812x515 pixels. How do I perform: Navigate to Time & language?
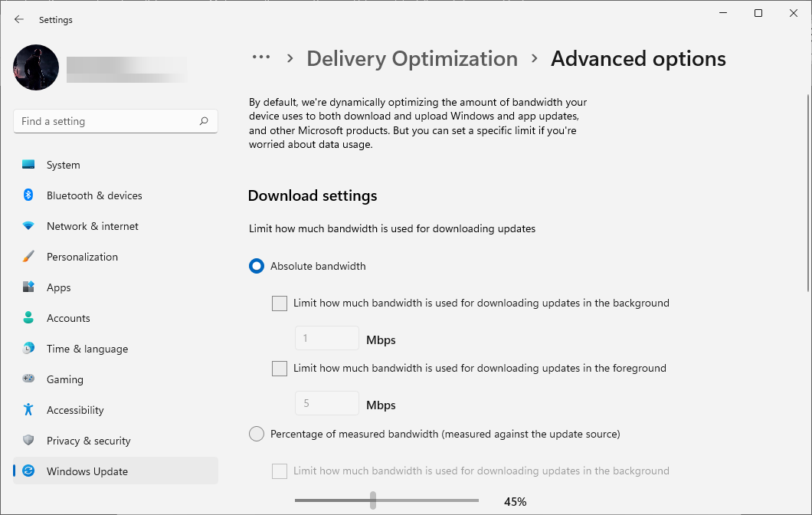[x=116, y=348]
